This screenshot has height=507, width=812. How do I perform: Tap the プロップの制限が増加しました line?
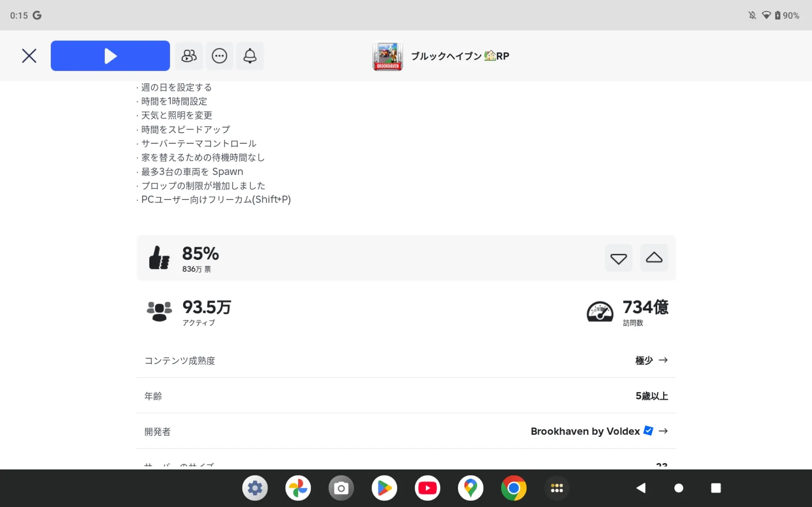201,186
